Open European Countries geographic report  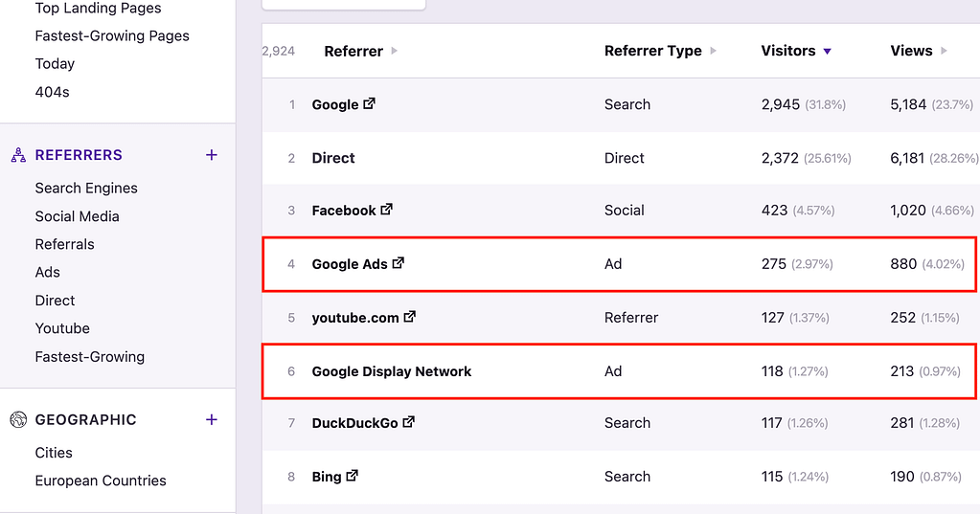(101, 480)
